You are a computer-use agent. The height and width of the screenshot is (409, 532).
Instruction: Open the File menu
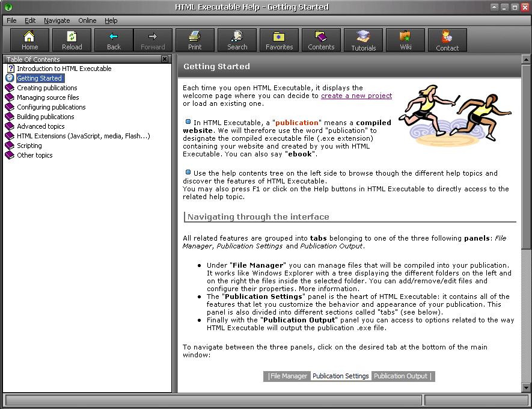(11, 20)
